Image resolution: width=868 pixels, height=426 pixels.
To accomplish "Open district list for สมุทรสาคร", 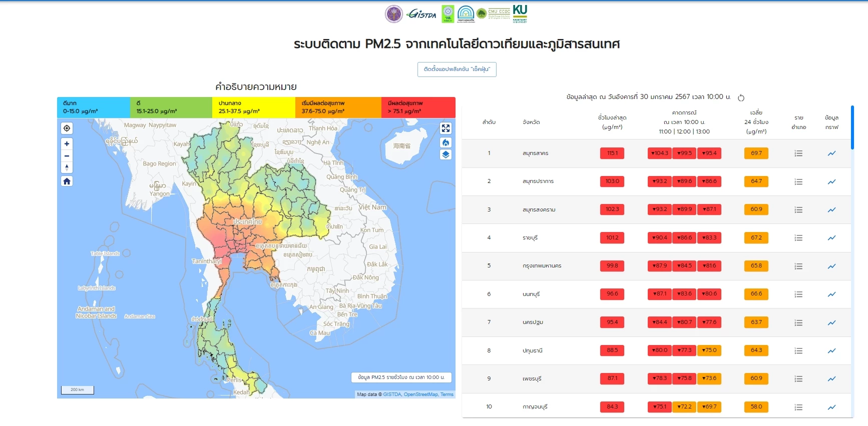I will 798,153.
